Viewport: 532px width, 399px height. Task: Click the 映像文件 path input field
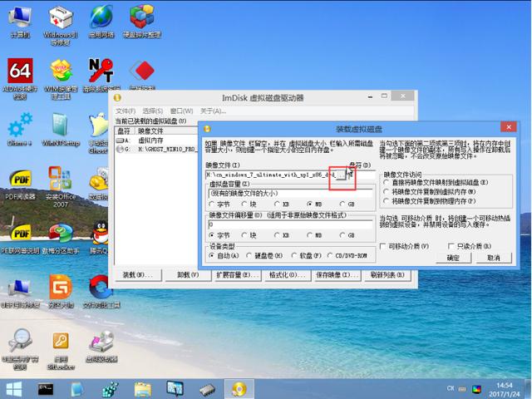pyautogui.click(x=270, y=175)
